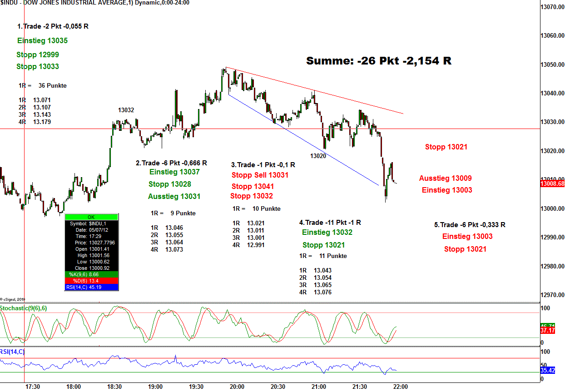
Task: Click the 20:00 mark on time axis
Action: pyautogui.click(x=237, y=387)
